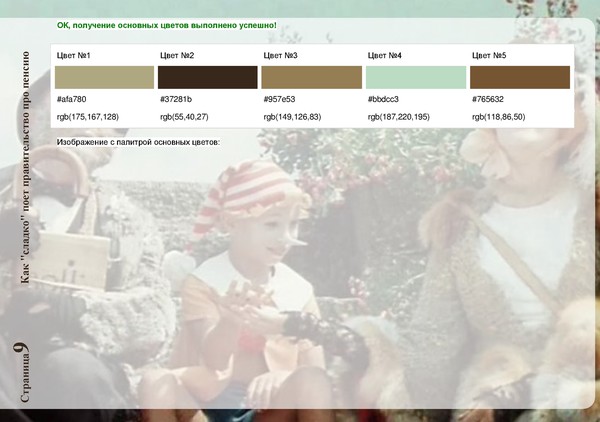This screenshot has width=600, height=422.
Task: Click the color №2 dark brown swatch
Action: coord(208,77)
